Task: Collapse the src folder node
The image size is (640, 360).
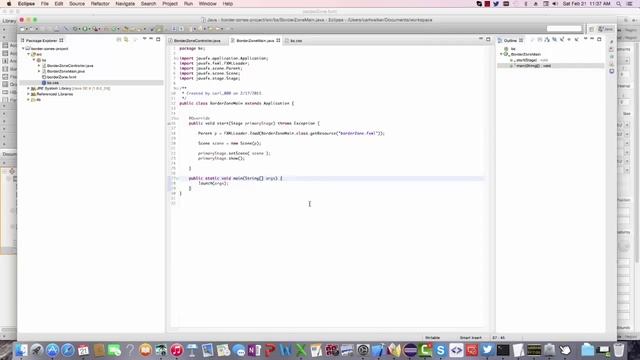Action: [x=29, y=54]
